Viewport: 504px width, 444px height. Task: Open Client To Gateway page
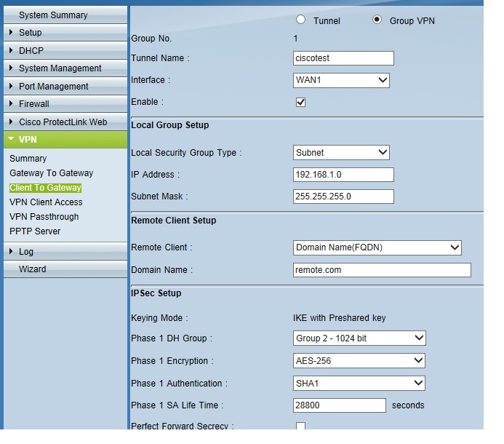(x=45, y=188)
